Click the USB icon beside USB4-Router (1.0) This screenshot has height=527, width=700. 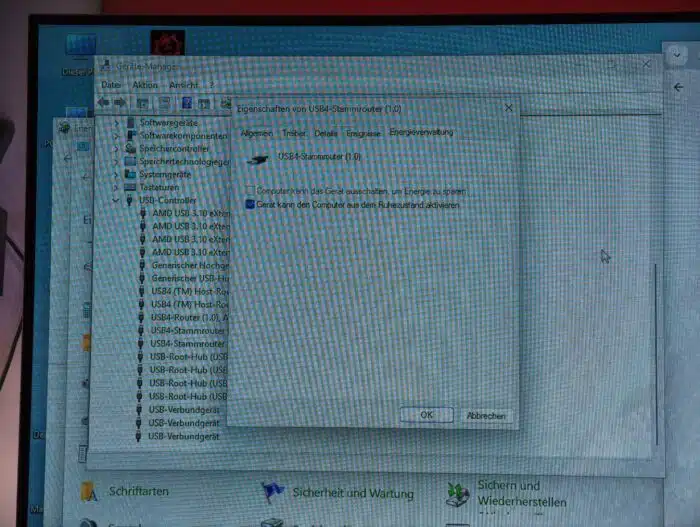click(141, 317)
